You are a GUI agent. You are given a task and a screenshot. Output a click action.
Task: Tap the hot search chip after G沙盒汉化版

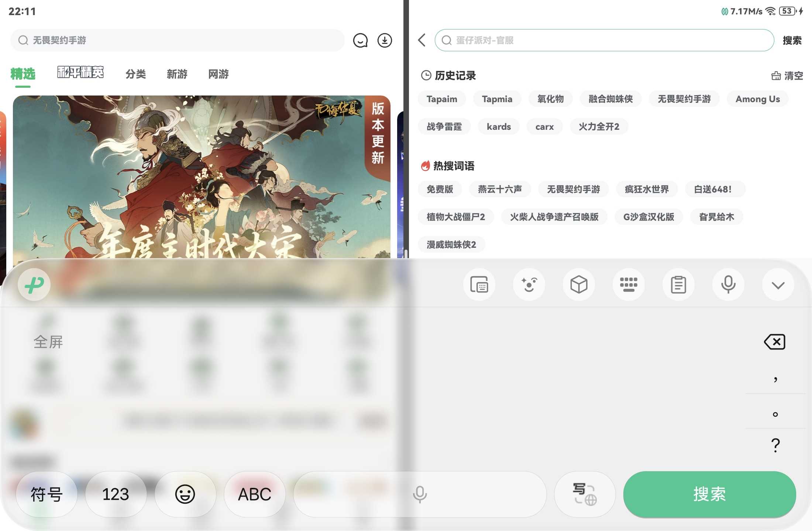click(x=717, y=217)
